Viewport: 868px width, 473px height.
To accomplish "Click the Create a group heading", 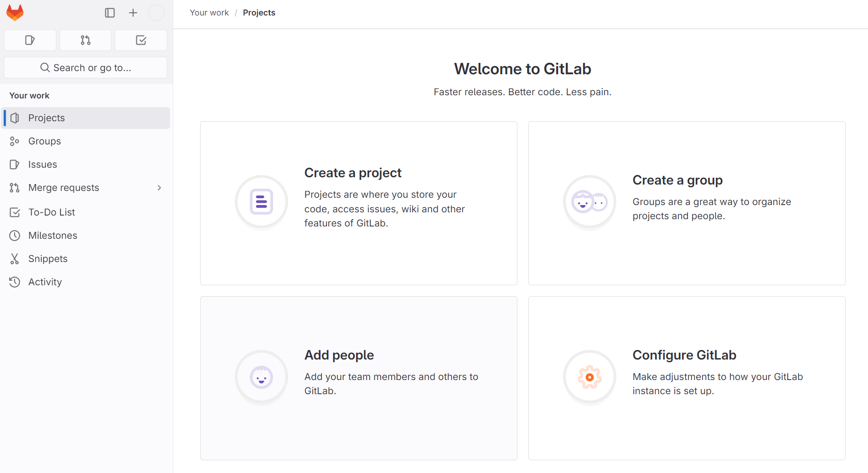I will [x=677, y=180].
